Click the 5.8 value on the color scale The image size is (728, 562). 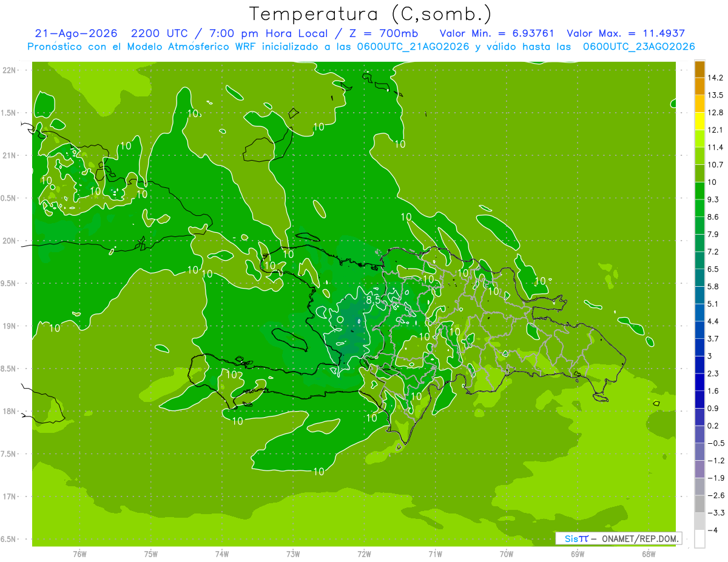713,287
